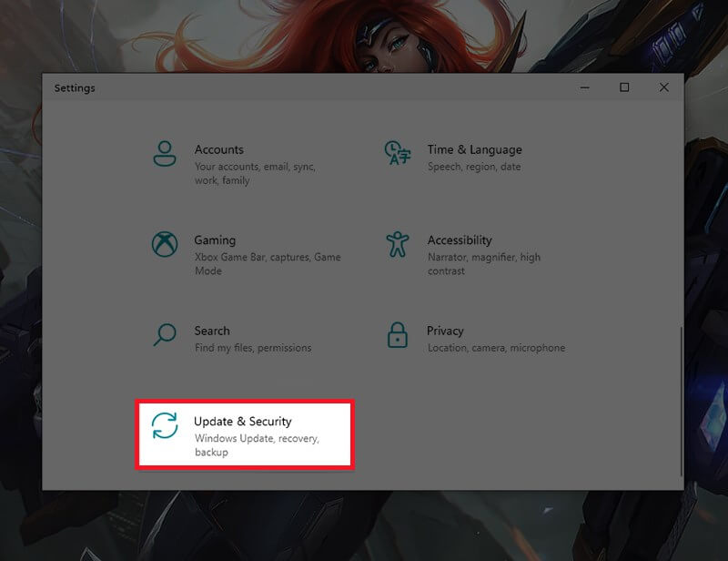Click the Accounts person icon
The image size is (728, 561).
[x=165, y=153]
